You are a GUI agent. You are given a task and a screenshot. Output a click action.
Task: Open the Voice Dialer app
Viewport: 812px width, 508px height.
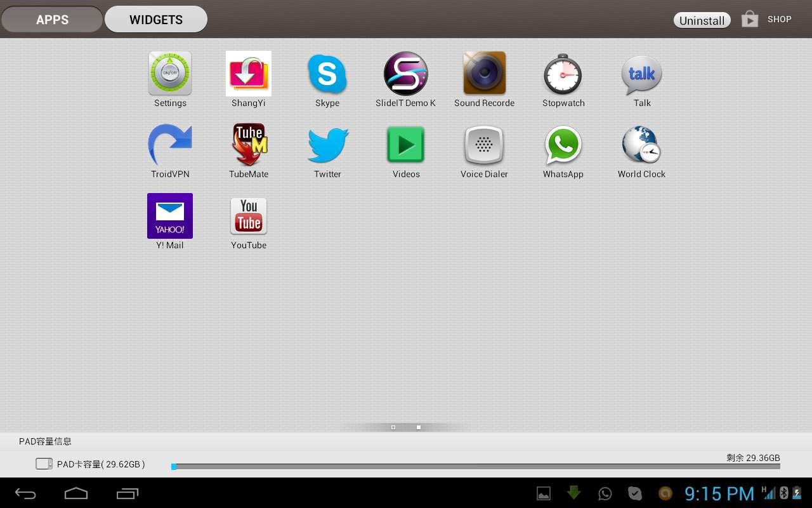(484, 145)
